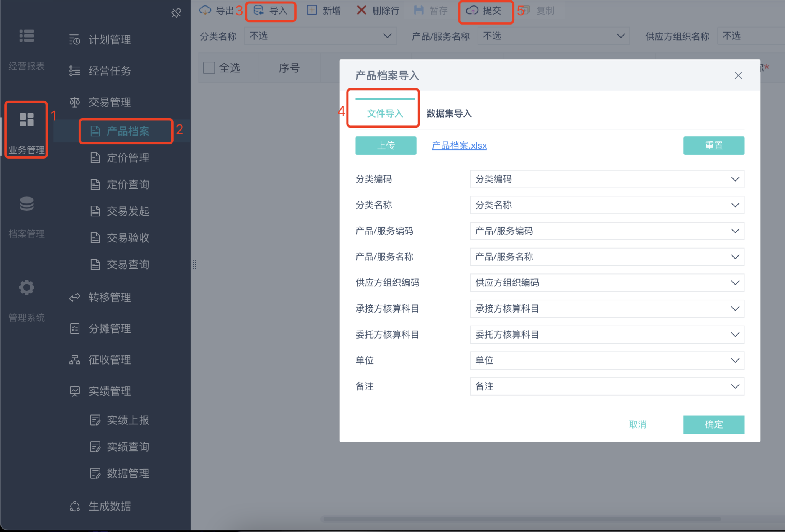
Task: Open the 经营报表 list icon
Action: click(26, 36)
